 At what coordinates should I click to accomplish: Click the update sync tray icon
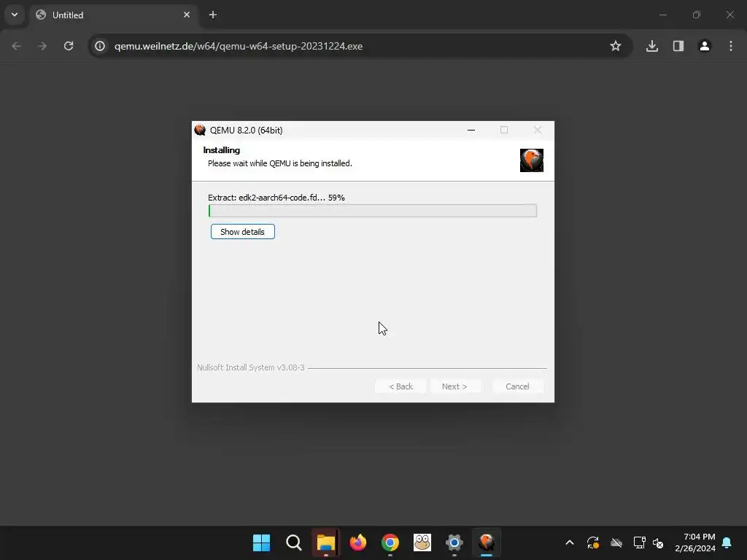click(592, 542)
